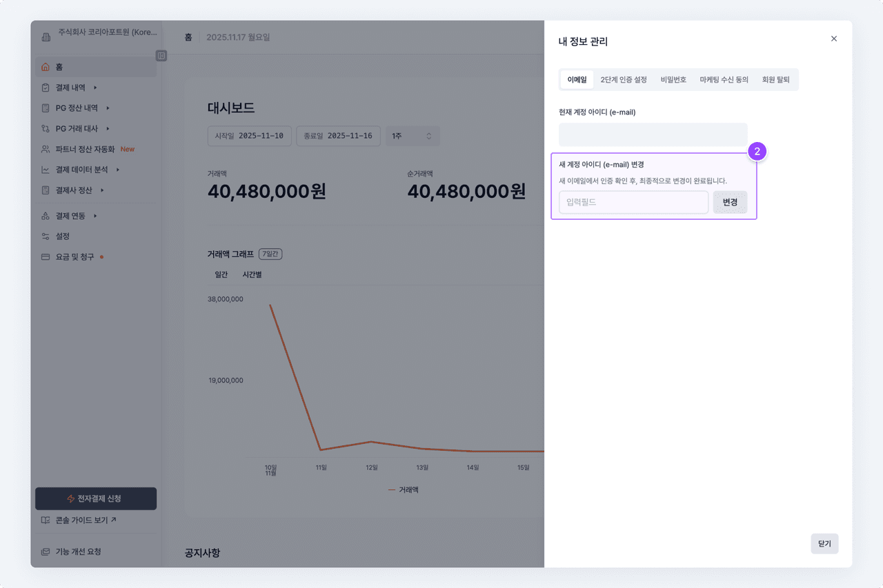This screenshot has width=883, height=588.
Task: Click the 파트너 정산 자동화 people icon
Action: tap(46, 149)
